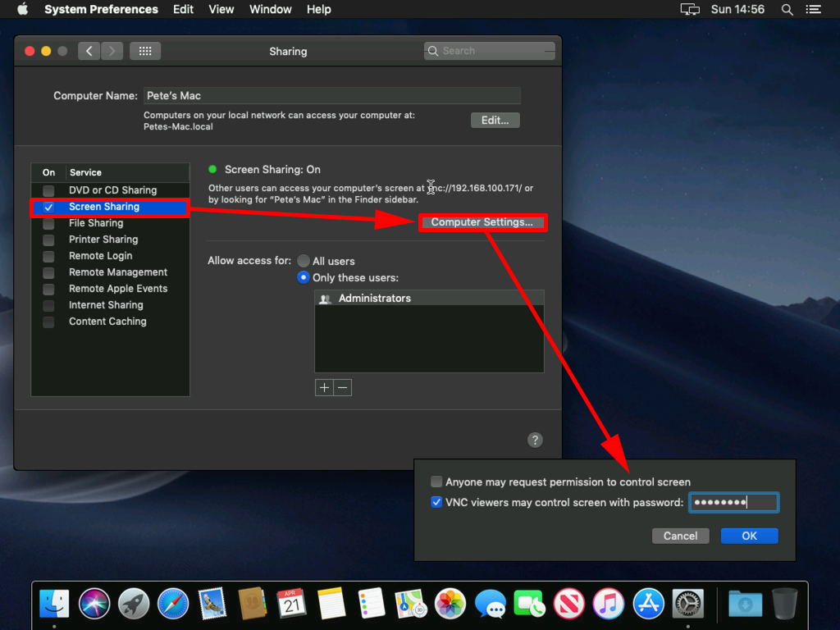Open Maps icon in Dock
Image resolution: width=840 pixels, height=630 pixels.
point(410,603)
